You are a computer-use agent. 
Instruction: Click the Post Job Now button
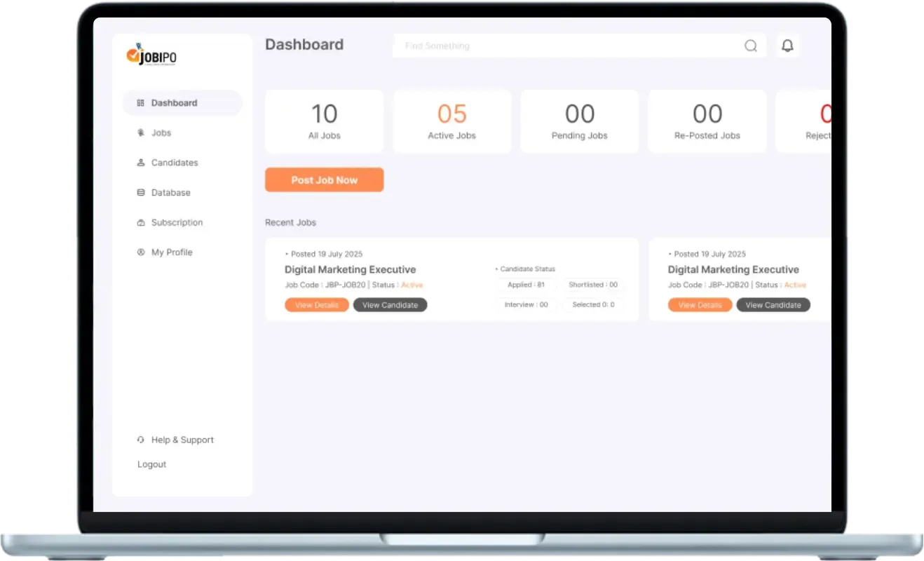pyautogui.click(x=324, y=180)
